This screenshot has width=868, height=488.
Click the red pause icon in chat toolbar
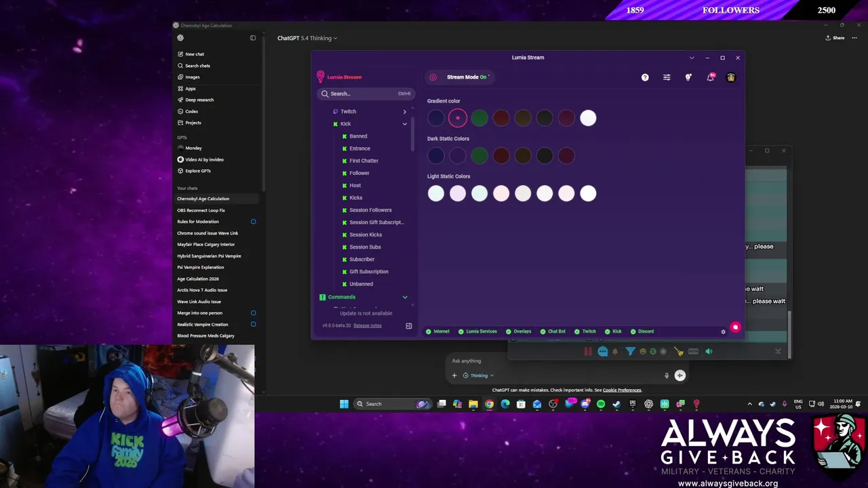[x=588, y=351]
